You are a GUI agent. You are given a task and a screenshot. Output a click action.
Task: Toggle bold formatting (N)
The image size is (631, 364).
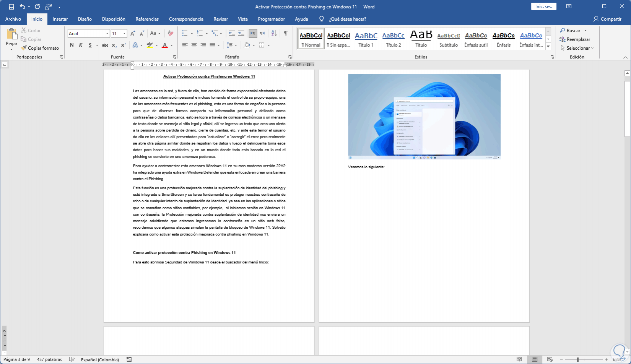[x=72, y=45]
